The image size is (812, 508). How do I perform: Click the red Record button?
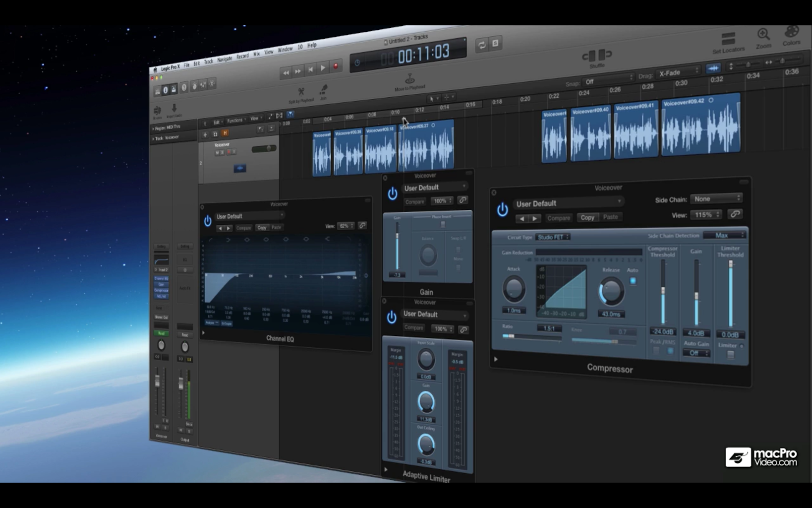(336, 66)
